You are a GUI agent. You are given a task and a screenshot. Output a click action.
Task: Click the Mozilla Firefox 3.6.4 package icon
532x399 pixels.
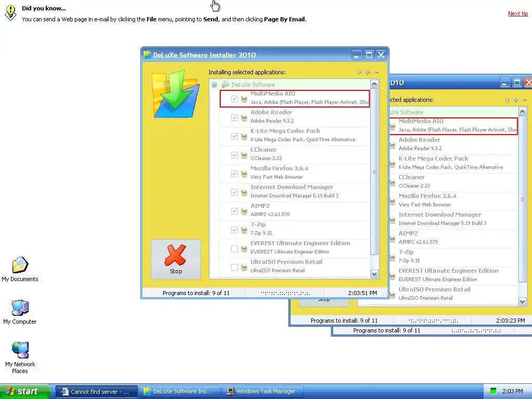click(x=244, y=174)
